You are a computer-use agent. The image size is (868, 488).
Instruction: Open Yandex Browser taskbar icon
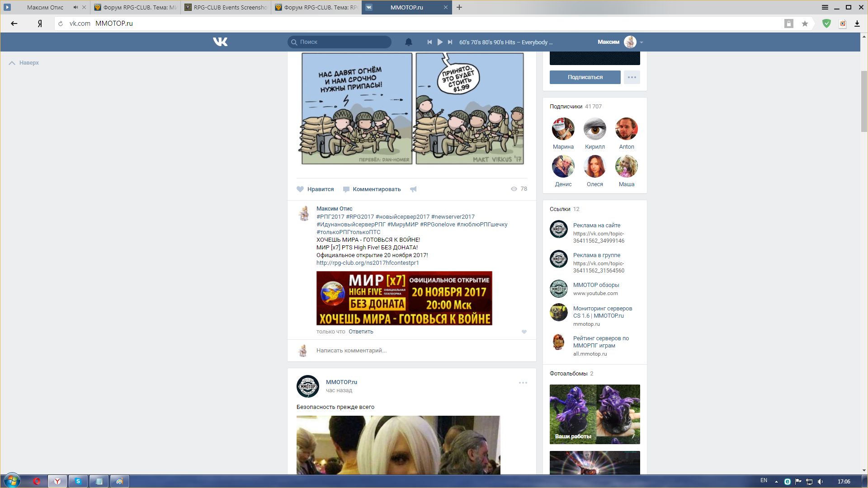pyautogui.click(x=57, y=481)
